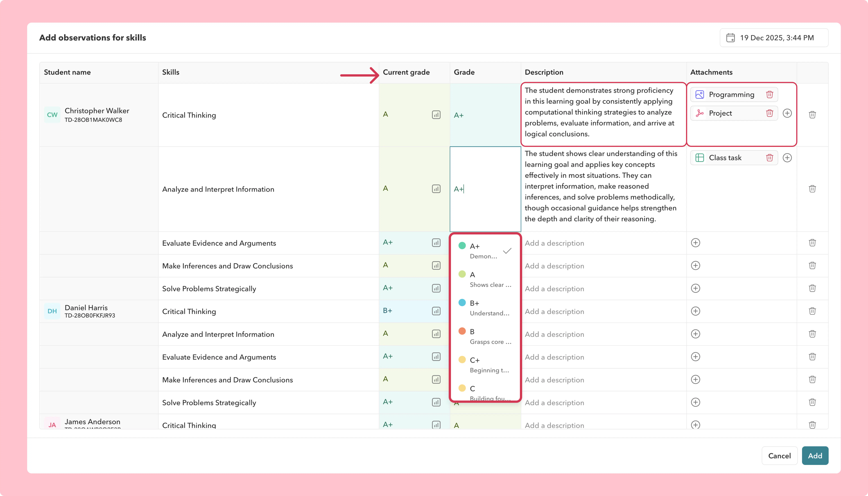Open the observation date and time picker
This screenshot has height=496, width=868.
point(774,38)
